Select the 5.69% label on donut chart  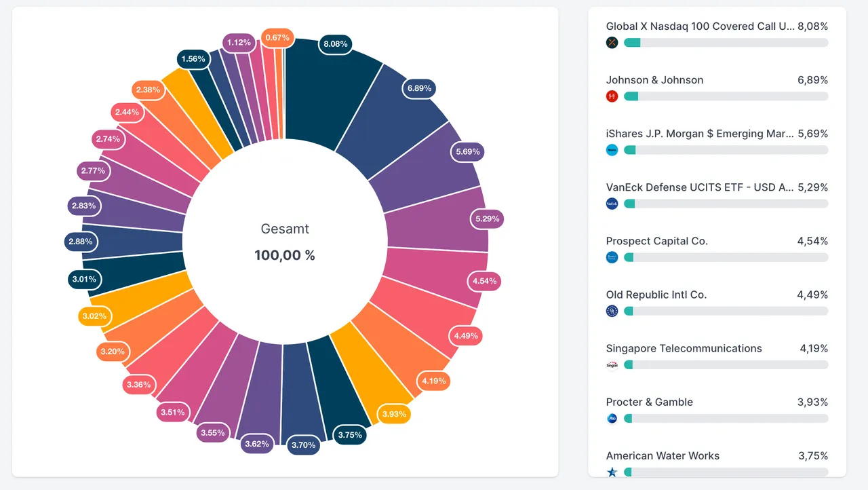tap(468, 152)
